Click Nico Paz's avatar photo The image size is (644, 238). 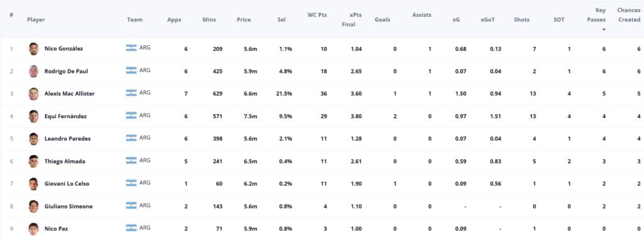point(33,229)
